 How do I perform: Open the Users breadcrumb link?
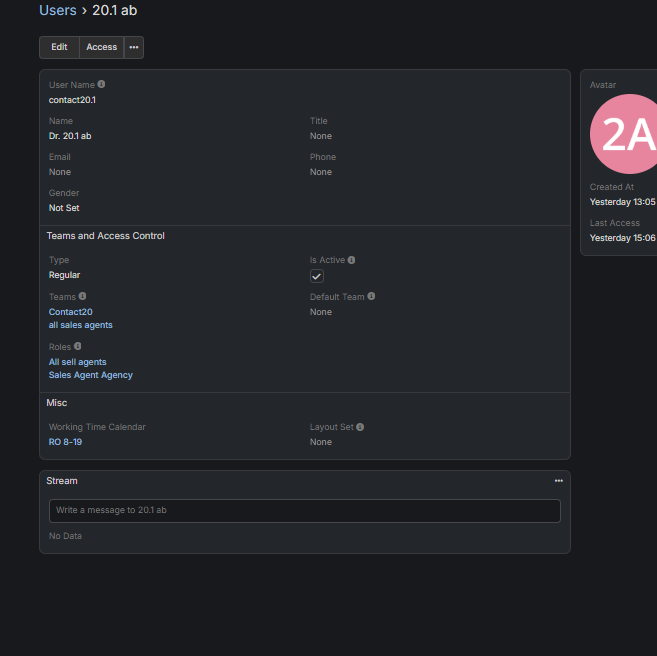point(58,10)
